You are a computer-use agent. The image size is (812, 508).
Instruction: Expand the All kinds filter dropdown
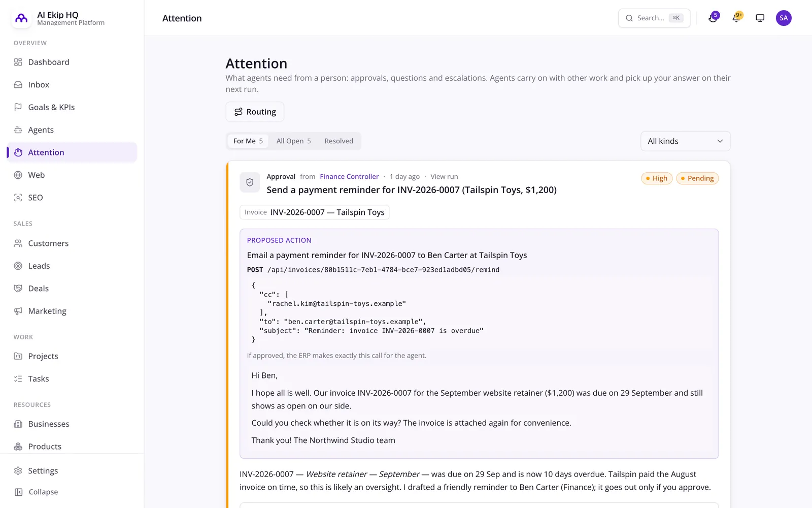(x=686, y=141)
